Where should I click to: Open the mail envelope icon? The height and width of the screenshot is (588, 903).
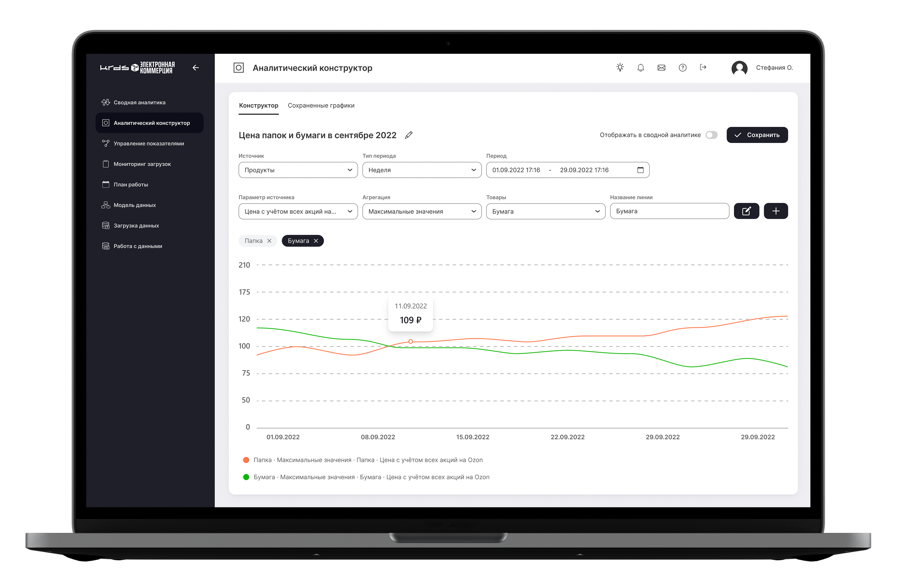pos(661,68)
